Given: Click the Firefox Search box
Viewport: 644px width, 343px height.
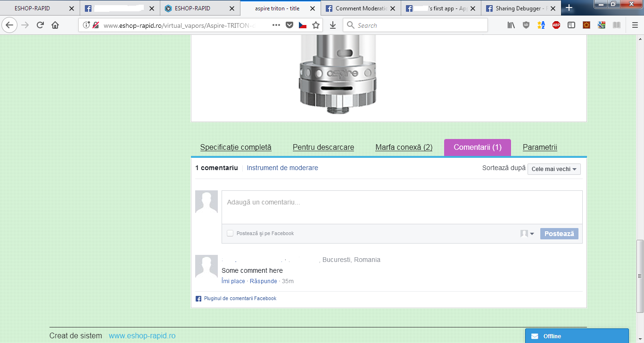Looking at the screenshot, I should pos(415,25).
